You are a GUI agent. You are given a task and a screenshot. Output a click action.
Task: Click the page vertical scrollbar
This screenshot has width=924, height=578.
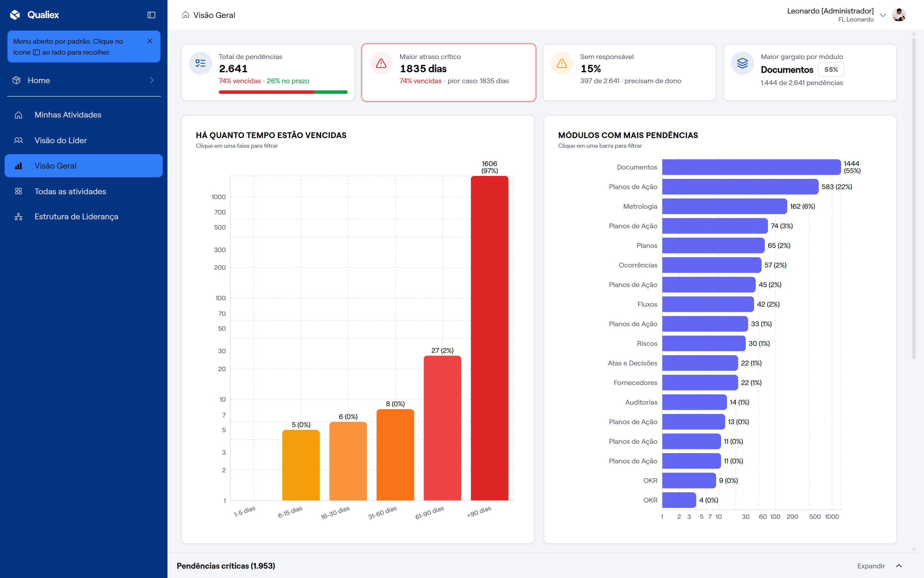[914, 199]
